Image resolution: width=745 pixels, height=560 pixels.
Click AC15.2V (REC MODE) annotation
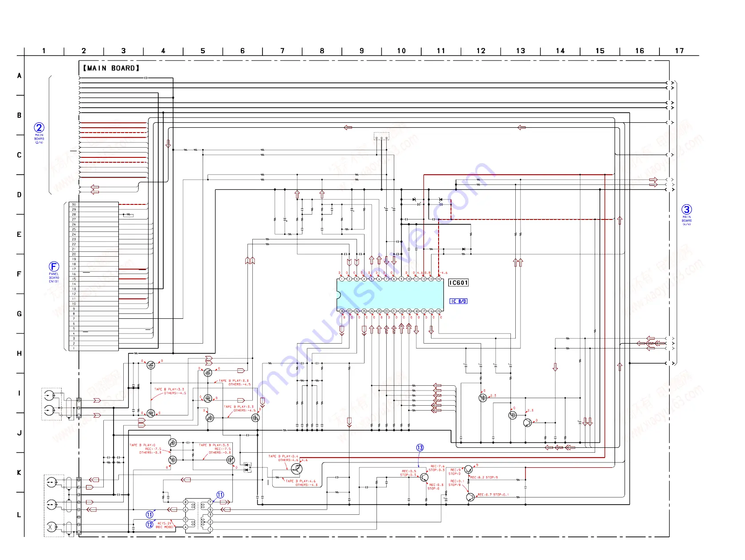pyautogui.click(x=164, y=525)
